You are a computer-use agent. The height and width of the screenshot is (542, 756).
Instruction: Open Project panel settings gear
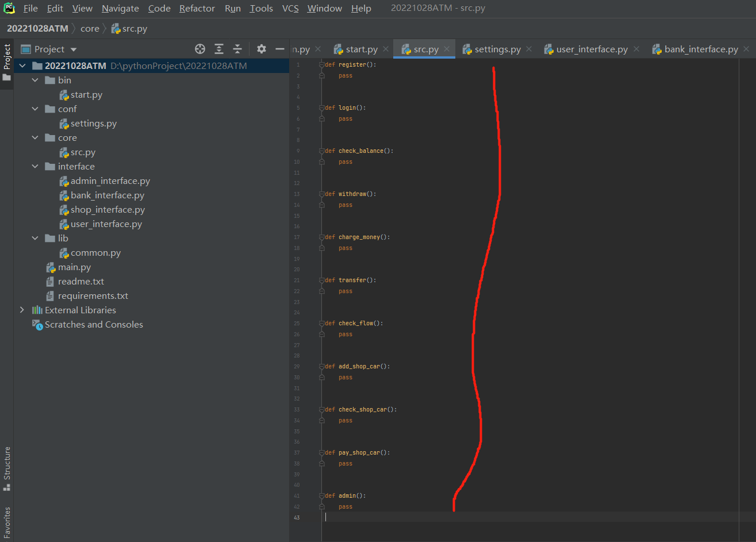click(262, 49)
